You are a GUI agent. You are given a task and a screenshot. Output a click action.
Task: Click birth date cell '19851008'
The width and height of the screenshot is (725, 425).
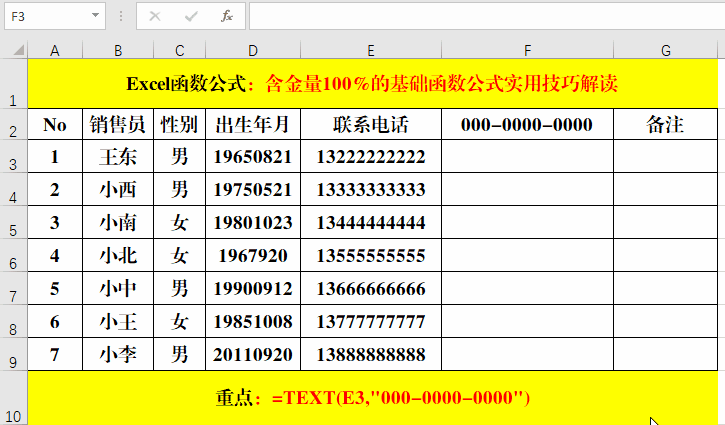[x=253, y=321]
